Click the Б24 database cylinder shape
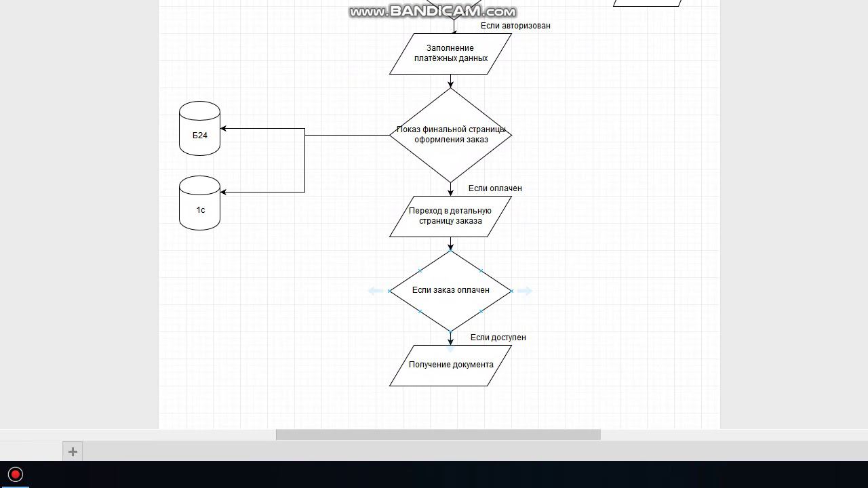This screenshot has height=488, width=868. tap(199, 129)
